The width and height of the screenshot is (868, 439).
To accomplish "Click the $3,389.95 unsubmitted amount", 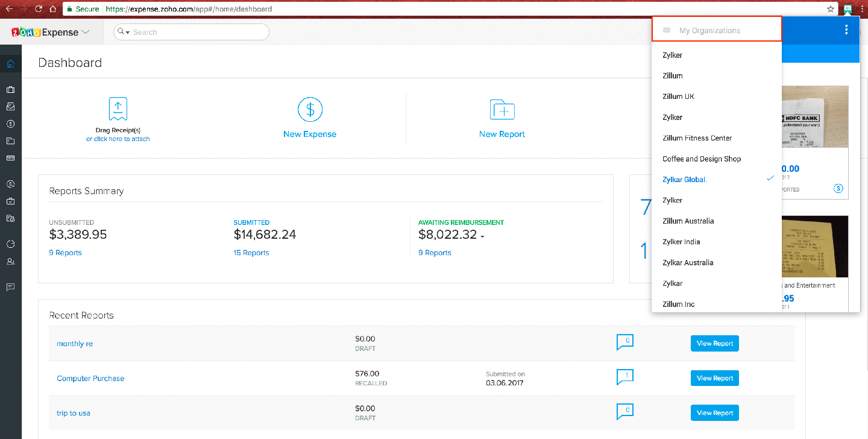I will (78, 235).
